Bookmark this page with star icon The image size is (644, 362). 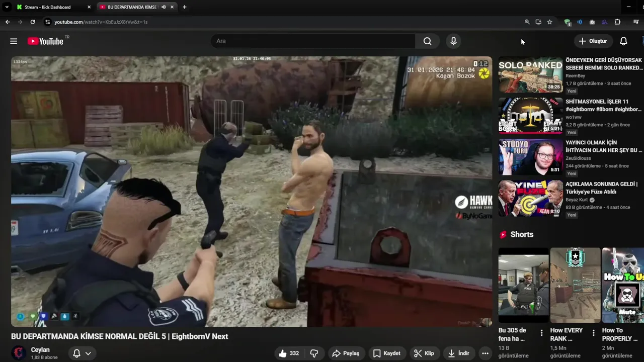[549, 22]
